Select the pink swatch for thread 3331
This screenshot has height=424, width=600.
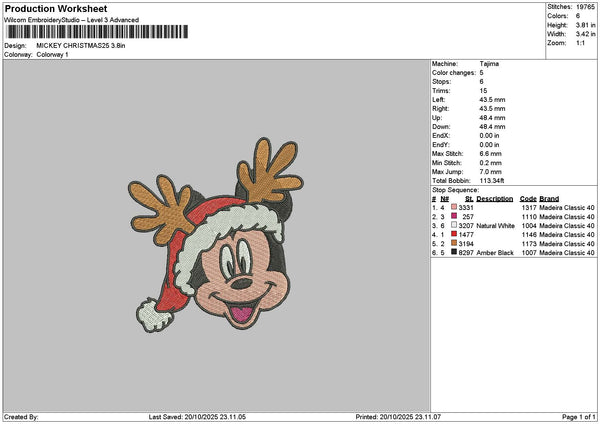click(x=454, y=207)
